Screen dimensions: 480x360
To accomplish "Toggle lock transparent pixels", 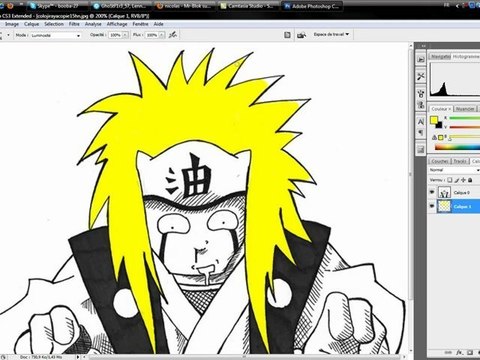I will coord(450,180).
